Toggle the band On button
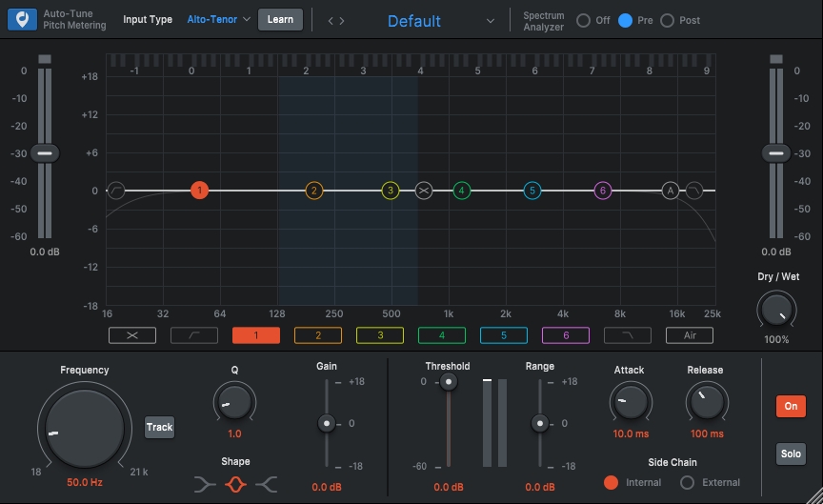Screen dimensions: 823x504 (791, 406)
